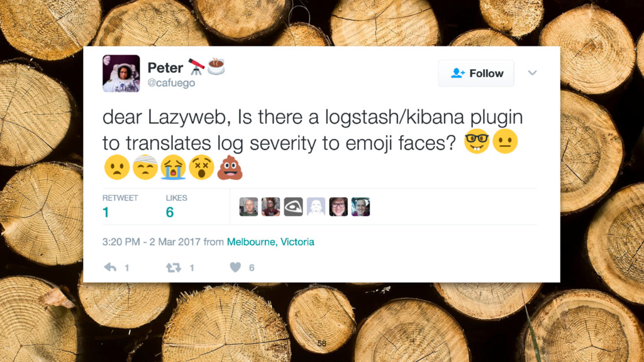The image size is (644, 362).
Task: View the retweet count of 1
Action: (106, 212)
